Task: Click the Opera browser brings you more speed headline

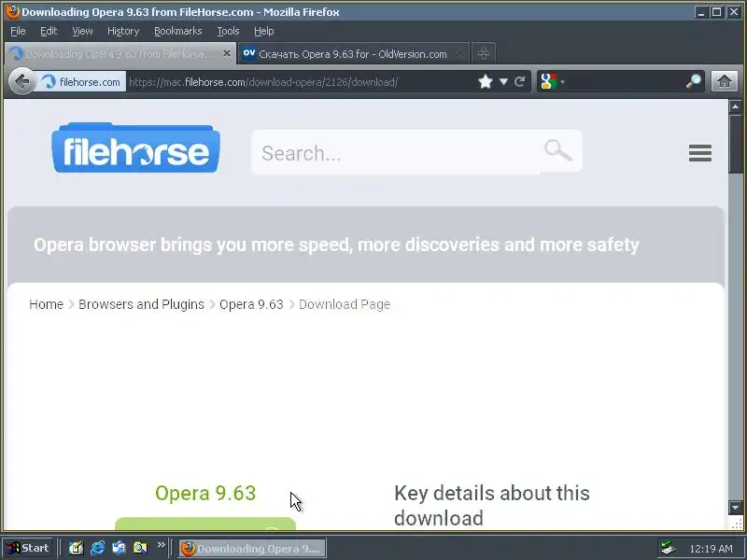Action: (x=336, y=245)
